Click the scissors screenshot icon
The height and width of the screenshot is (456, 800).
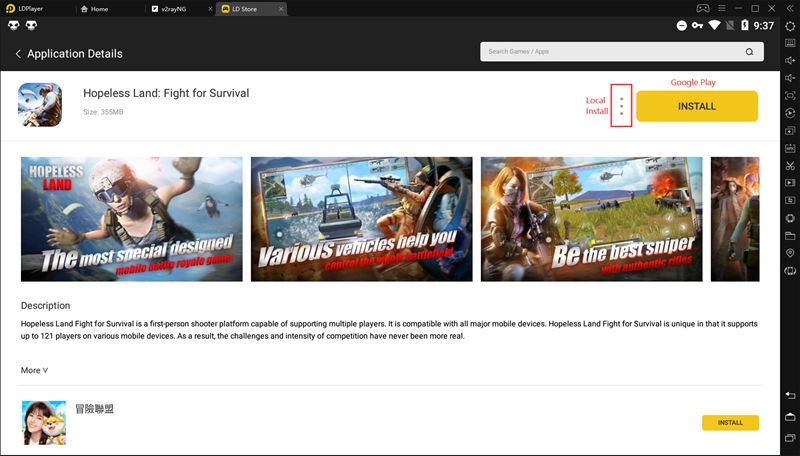tap(790, 165)
